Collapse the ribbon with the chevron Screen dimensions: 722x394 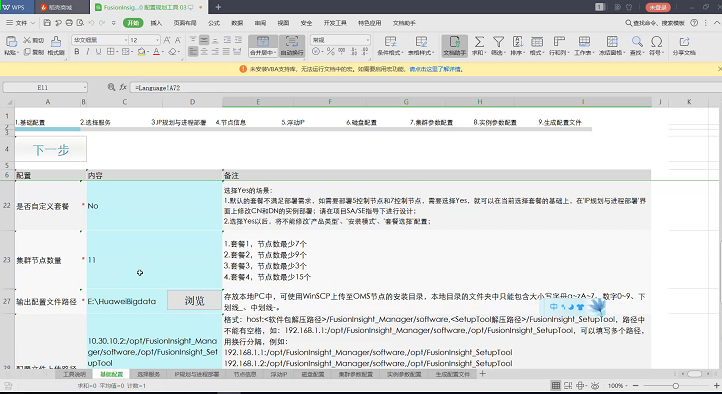pyautogui.click(x=716, y=23)
